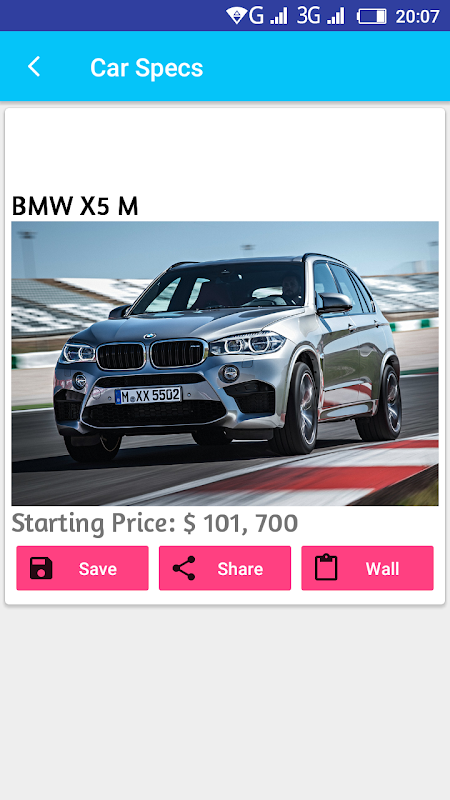450x800 pixels.
Task: Tap the Starting Price $101,700 text
Action: (155, 523)
